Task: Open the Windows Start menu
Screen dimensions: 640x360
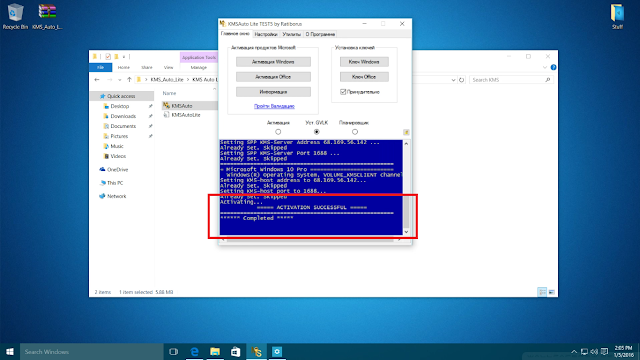Action: [10, 351]
